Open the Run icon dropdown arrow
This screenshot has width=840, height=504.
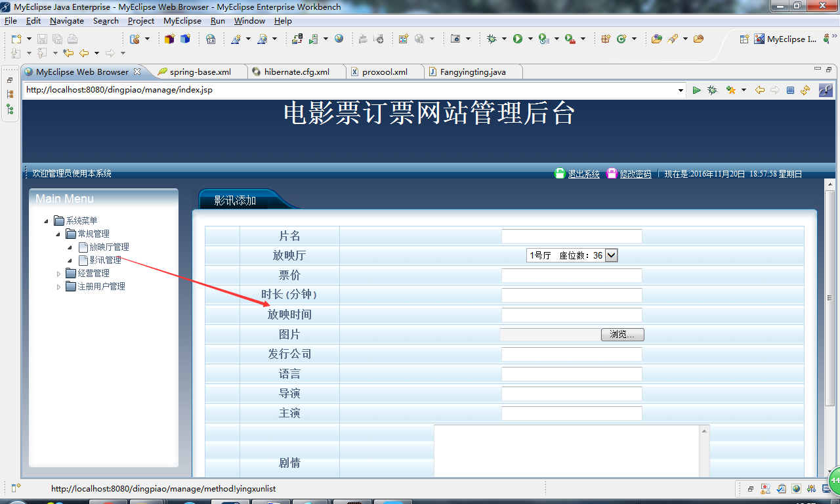click(530, 39)
